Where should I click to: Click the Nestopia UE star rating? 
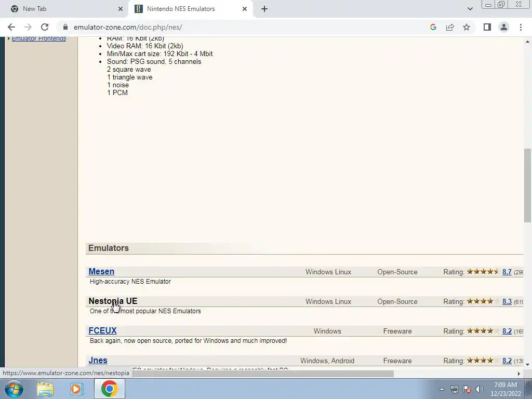click(x=483, y=301)
